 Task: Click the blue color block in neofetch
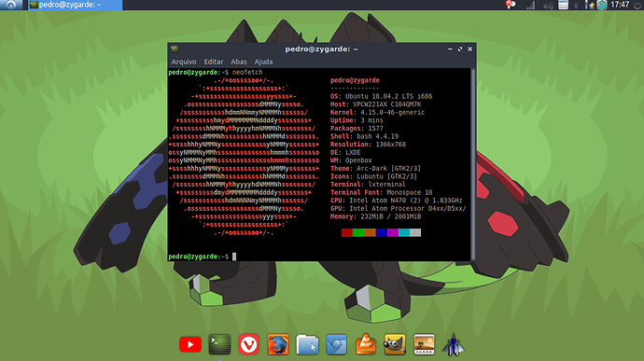coord(381,233)
